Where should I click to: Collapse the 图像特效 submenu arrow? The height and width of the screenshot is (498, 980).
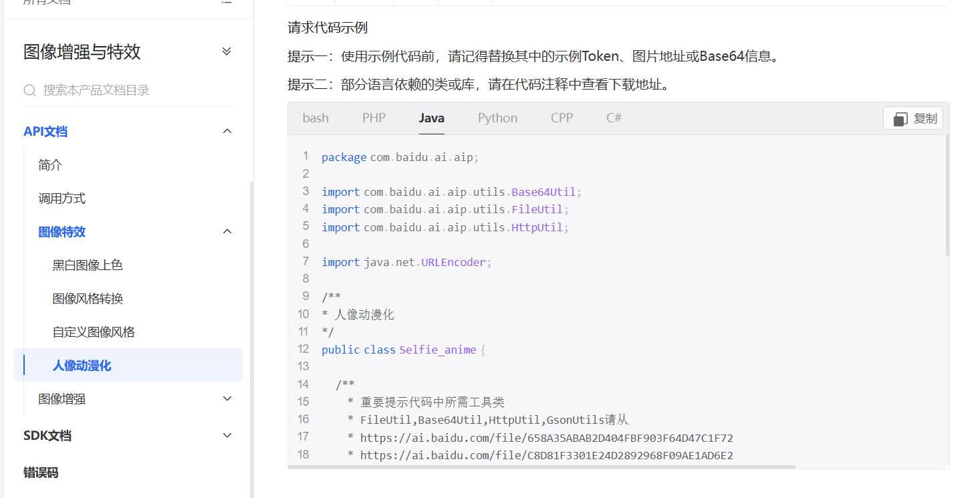pyautogui.click(x=227, y=231)
